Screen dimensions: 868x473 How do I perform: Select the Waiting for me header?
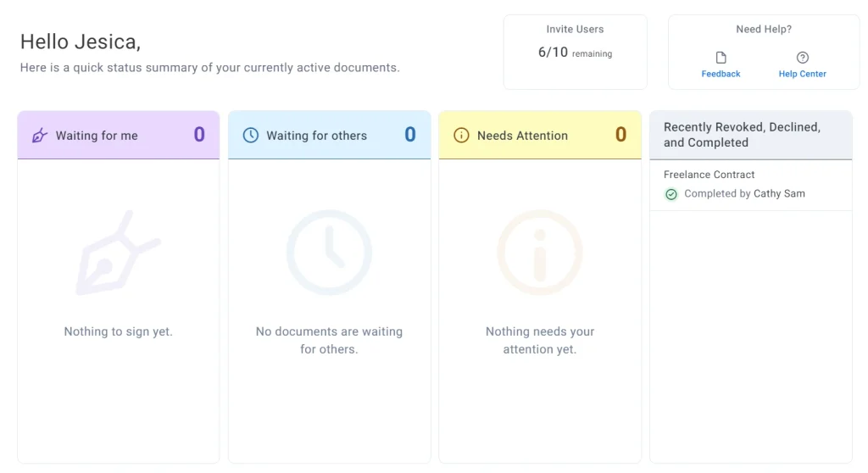[119, 135]
